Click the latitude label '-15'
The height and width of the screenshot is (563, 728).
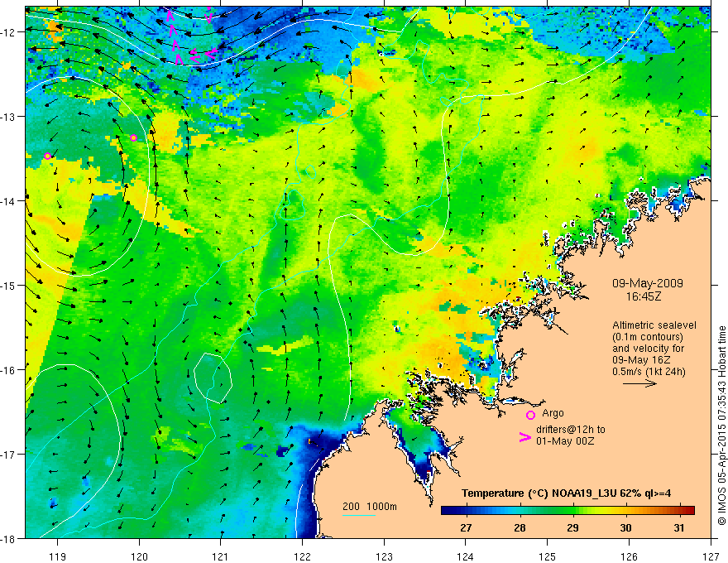point(9,285)
